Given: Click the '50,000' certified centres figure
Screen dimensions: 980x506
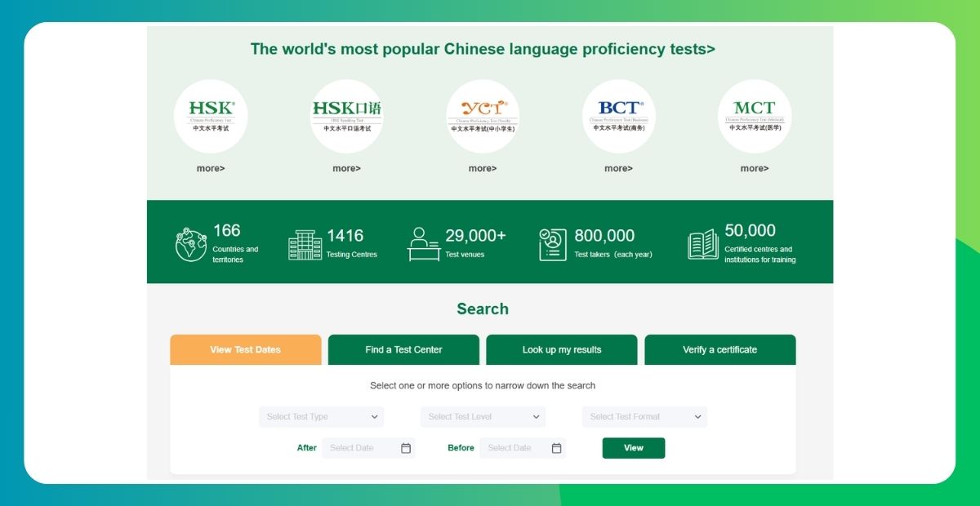Looking at the screenshot, I should [x=750, y=231].
